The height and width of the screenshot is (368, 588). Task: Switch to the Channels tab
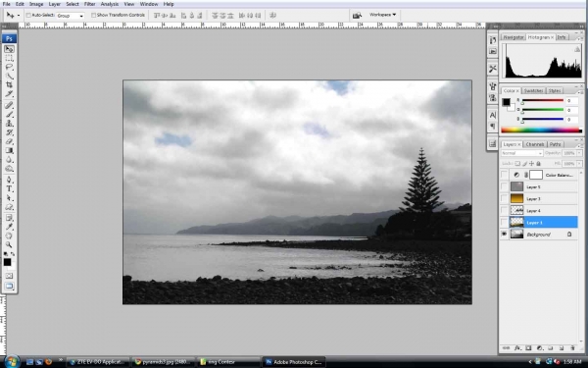[535, 144]
